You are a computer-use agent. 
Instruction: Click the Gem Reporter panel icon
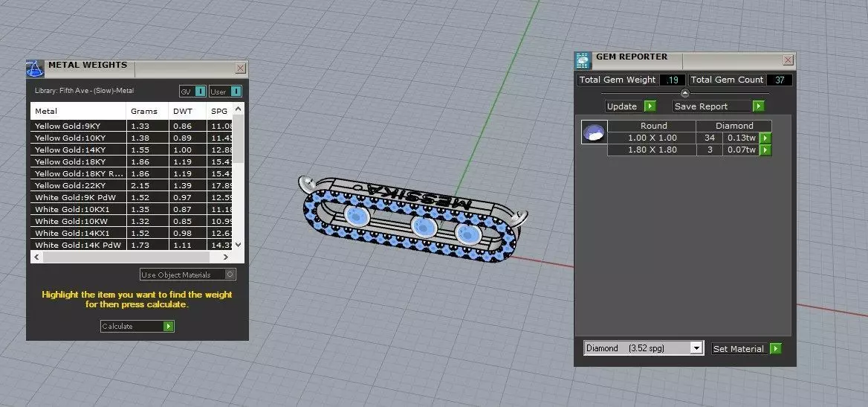pos(583,60)
